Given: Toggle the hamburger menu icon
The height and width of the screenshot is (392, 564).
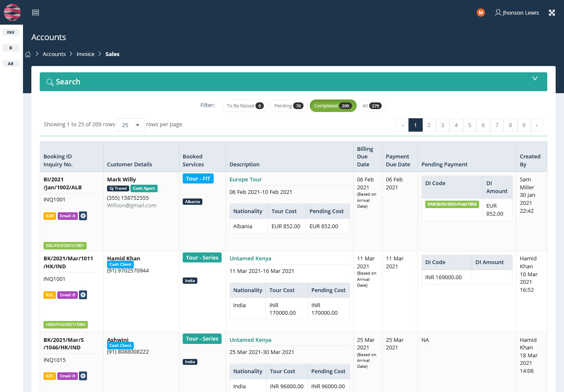Looking at the screenshot, I should 36,13.
